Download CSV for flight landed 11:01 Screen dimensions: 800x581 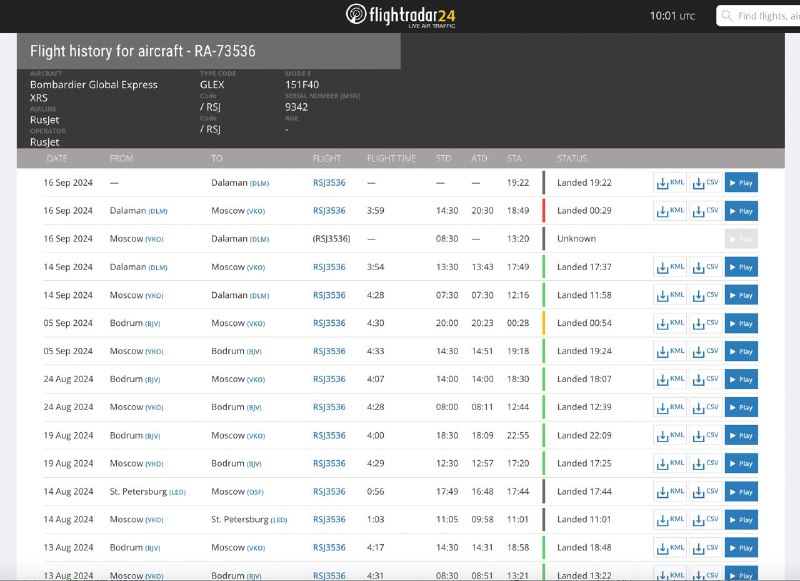click(706, 520)
